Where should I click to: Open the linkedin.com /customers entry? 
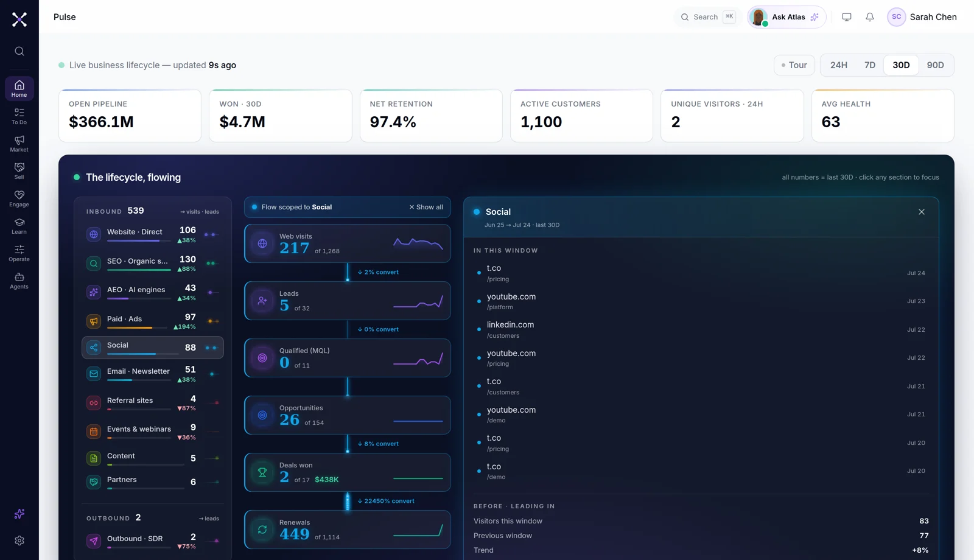(701, 330)
